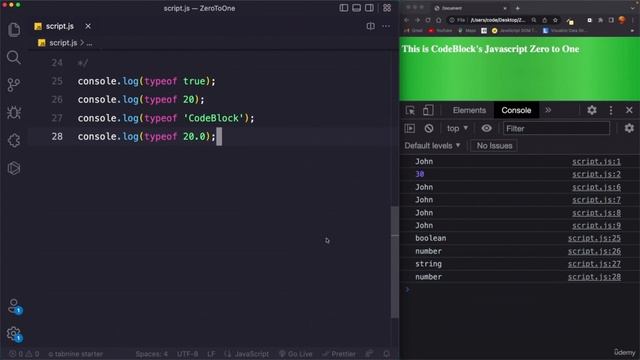Open the YouTube bookmark

pos(440,31)
